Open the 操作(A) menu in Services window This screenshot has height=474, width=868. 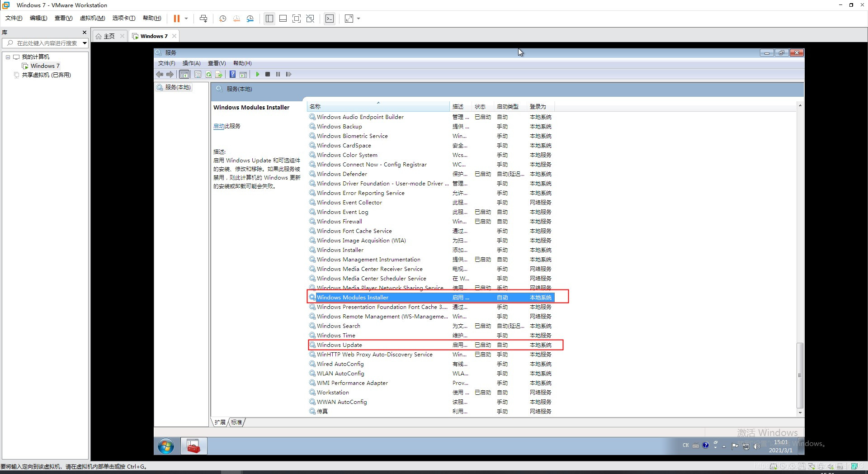pyautogui.click(x=191, y=63)
